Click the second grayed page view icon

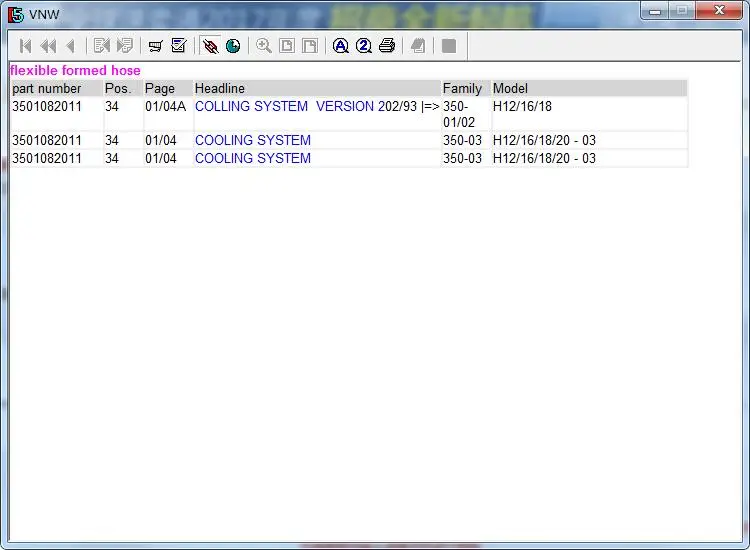coord(310,46)
